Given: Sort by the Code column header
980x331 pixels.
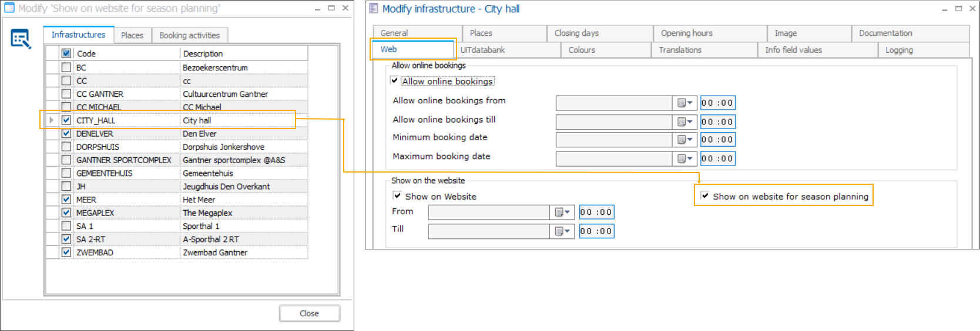Looking at the screenshot, I should (126, 53).
